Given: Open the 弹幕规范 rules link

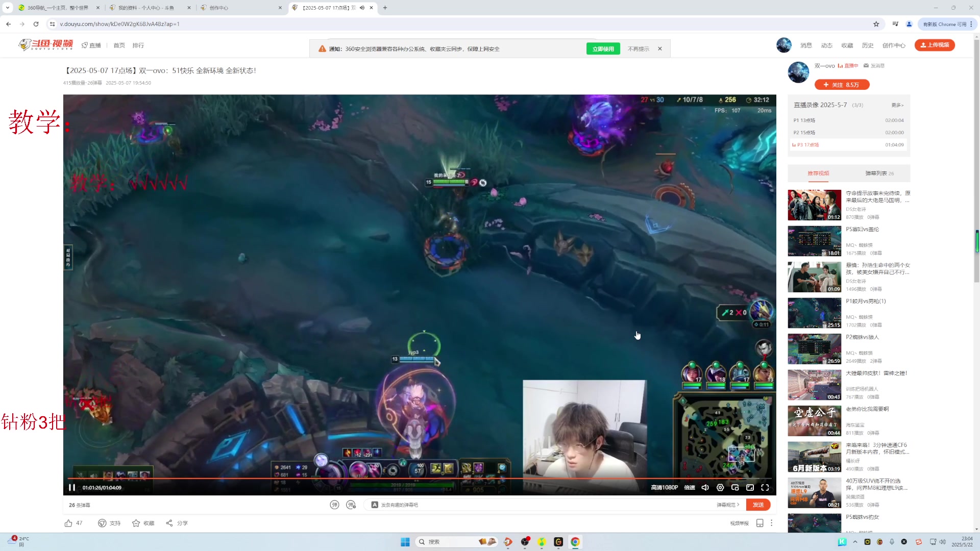Looking at the screenshot, I should point(728,505).
